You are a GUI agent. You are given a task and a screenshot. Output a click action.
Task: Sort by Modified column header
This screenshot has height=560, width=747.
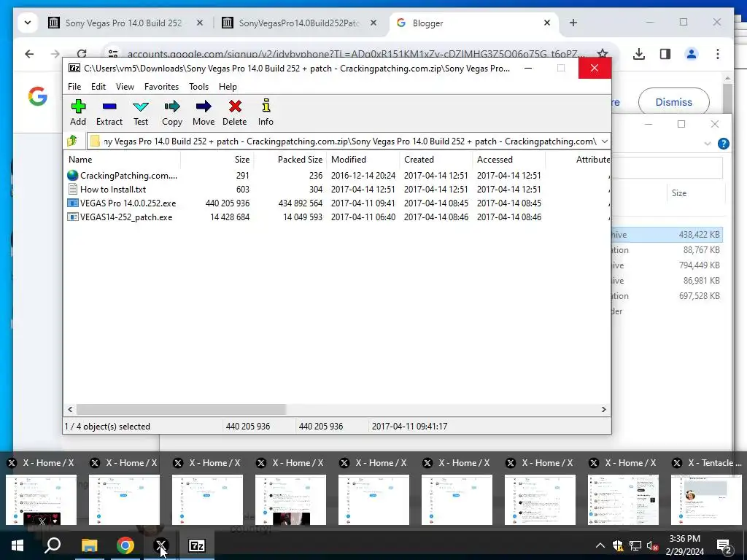(x=363, y=160)
